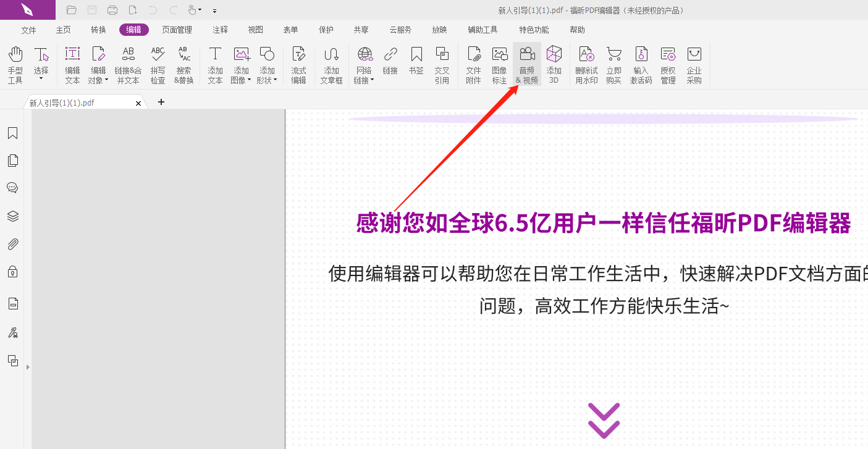Show the comments panel in the sidebar
Screen dimensions: 868x449
(x=12, y=187)
